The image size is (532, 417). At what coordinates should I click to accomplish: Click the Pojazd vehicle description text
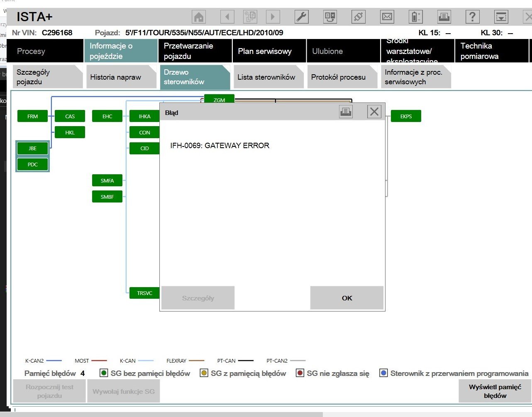tap(204, 32)
